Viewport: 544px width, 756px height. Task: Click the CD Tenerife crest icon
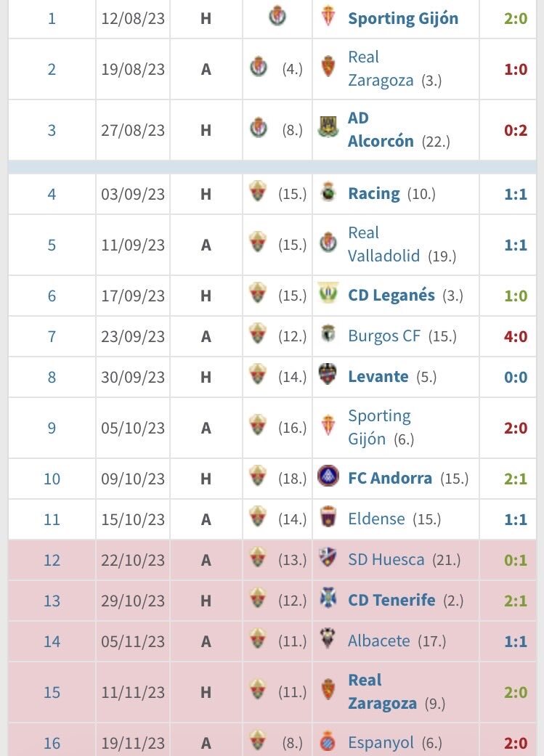(x=328, y=599)
